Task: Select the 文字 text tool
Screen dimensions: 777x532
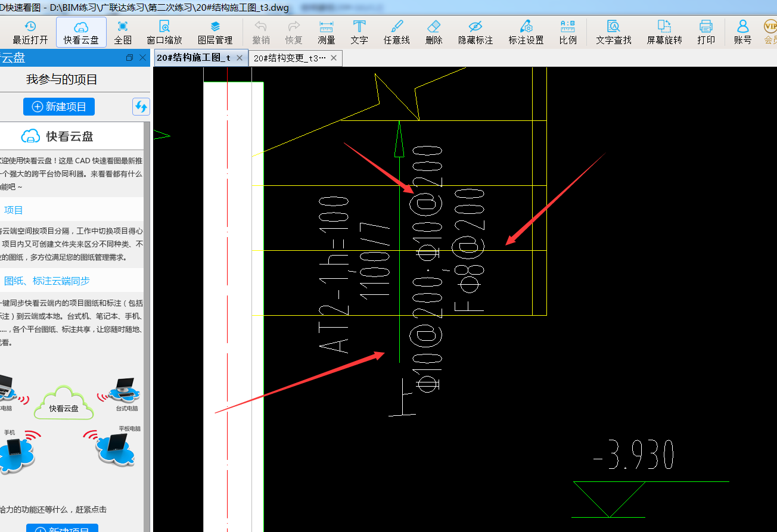Action: click(x=359, y=33)
